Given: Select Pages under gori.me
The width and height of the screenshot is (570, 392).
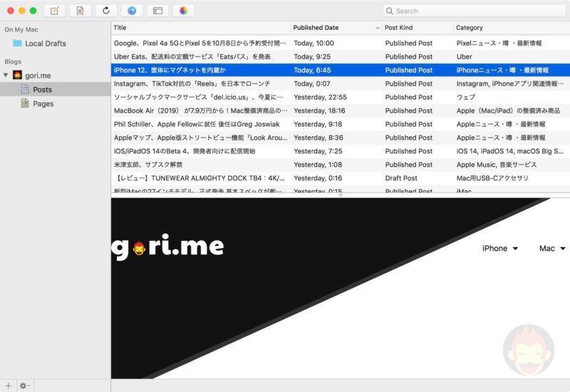Looking at the screenshot, I should coord(43,103).
